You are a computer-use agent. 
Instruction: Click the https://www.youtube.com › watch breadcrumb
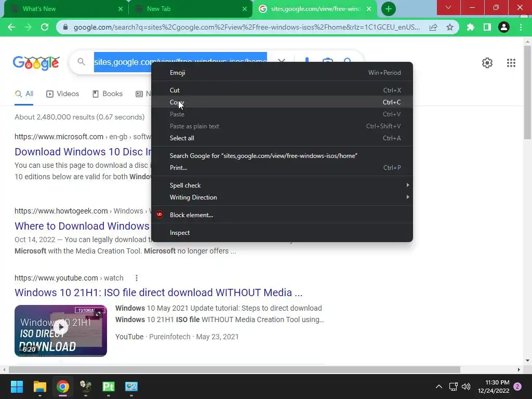tap(69, 278)
